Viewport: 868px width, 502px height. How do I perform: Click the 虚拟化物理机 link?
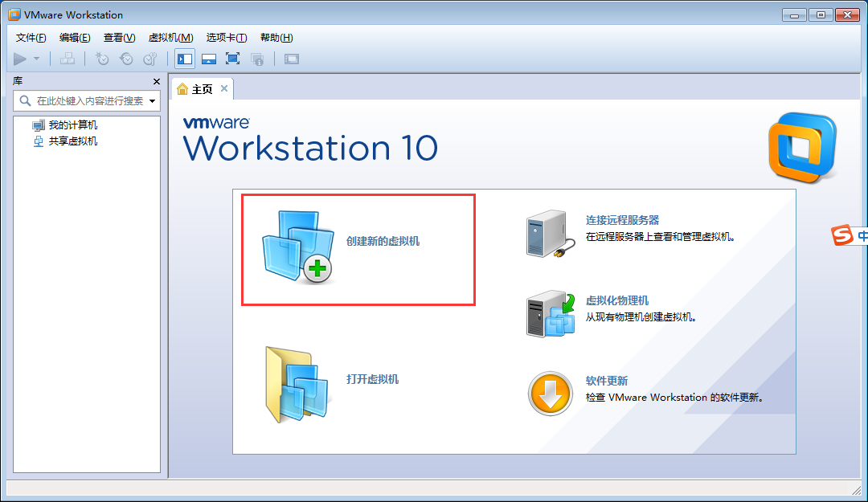617,300
